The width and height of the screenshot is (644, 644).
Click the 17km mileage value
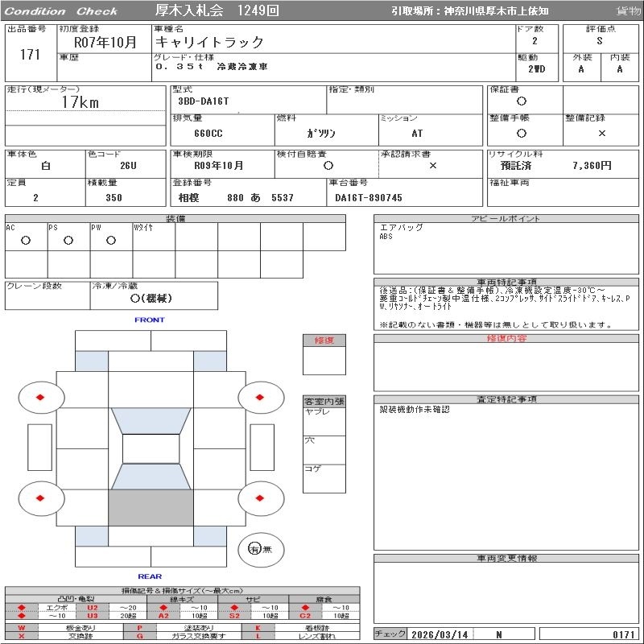pos(80,102)
